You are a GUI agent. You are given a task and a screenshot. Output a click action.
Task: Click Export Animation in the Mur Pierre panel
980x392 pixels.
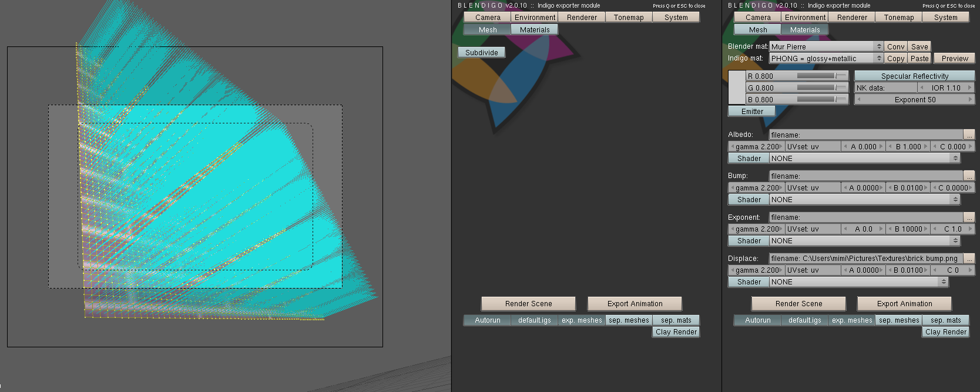click(x=905, y=303)
